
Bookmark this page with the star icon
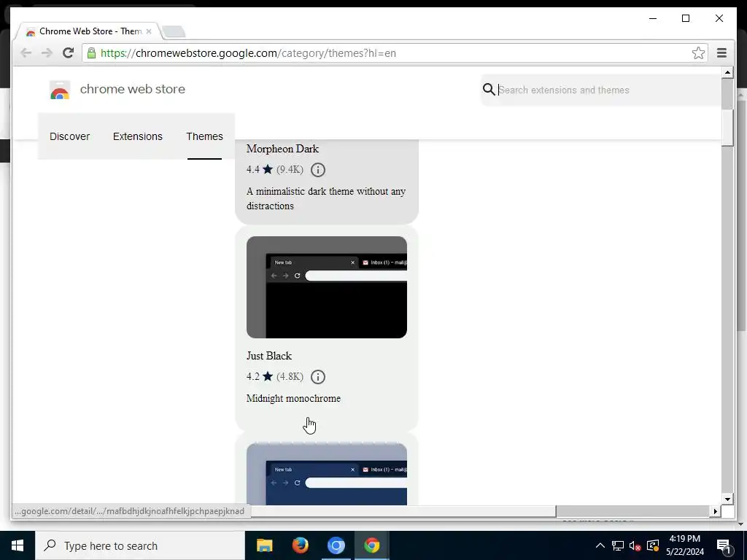(698, 52)
